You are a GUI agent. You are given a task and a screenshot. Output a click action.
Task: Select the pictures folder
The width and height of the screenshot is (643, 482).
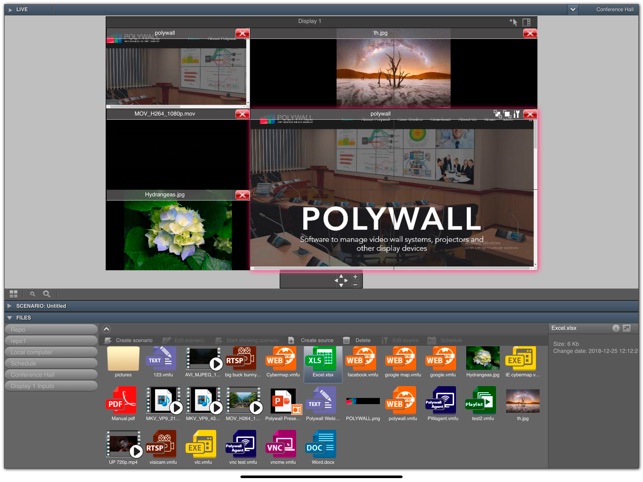pos(123,359)
